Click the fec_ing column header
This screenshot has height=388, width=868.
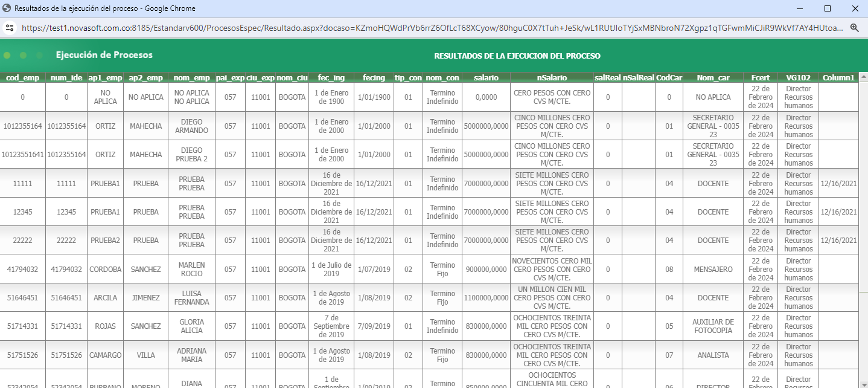click(331, 78)
